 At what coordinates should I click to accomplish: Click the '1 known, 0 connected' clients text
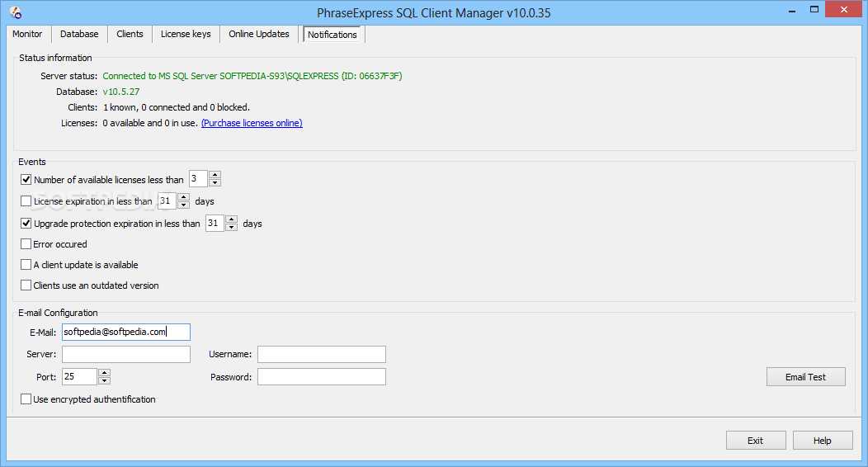(x=176, y=107)
